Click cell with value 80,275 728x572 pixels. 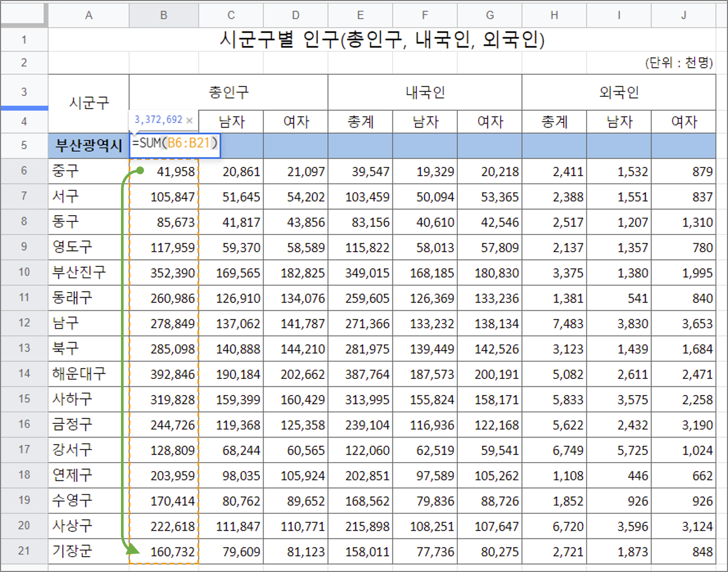pos(490,551)
